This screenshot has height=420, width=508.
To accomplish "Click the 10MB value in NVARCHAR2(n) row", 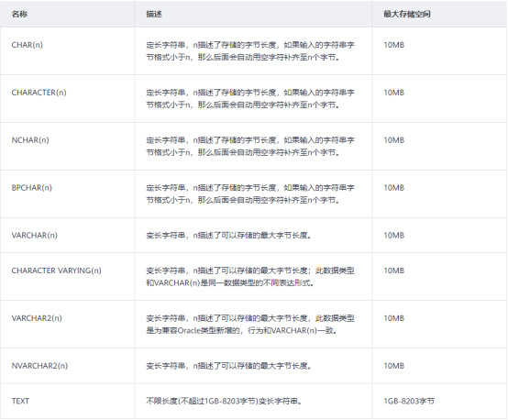I will tap(394, 366).
